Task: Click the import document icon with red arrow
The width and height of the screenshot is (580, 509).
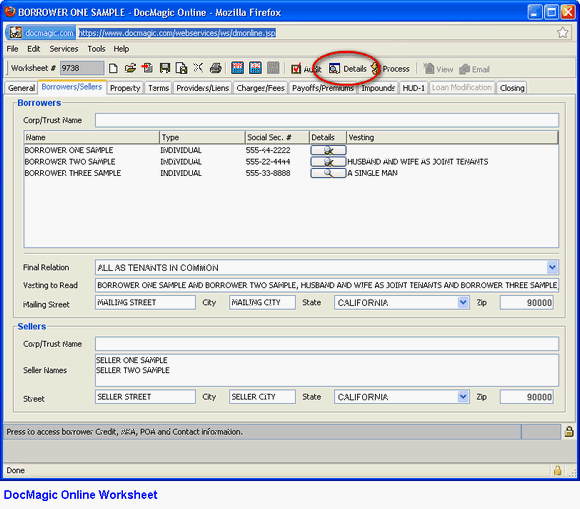Action: [147, 68]
